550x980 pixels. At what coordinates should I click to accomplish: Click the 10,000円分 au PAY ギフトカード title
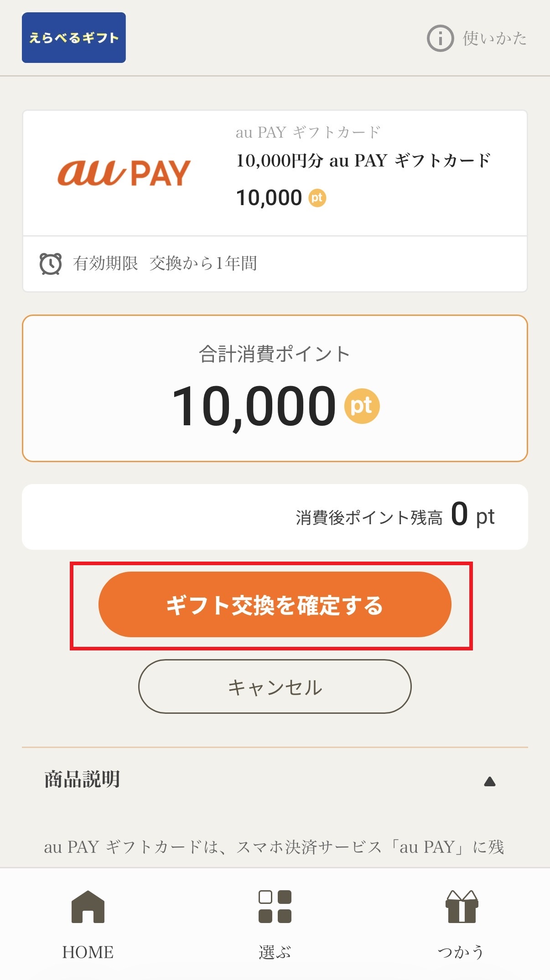pyautogui.click(x=363, y=160)
